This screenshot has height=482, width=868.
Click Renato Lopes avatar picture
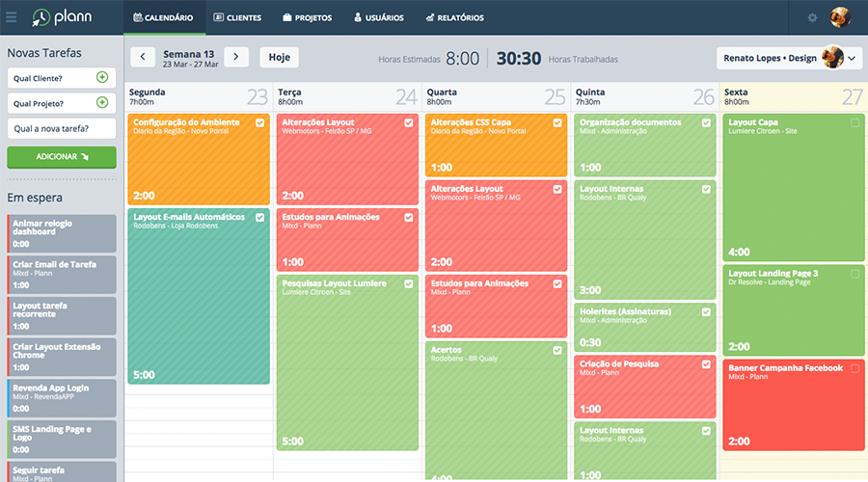coord(832,58)
